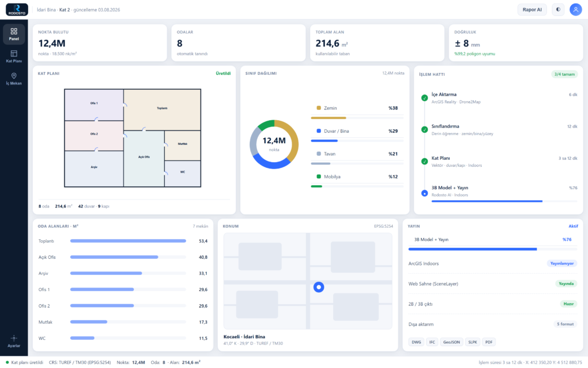Viewport: 588px width, 368px height.
Task: Choose the GeoJSON export chip
Action: click(x=451, y=342)
